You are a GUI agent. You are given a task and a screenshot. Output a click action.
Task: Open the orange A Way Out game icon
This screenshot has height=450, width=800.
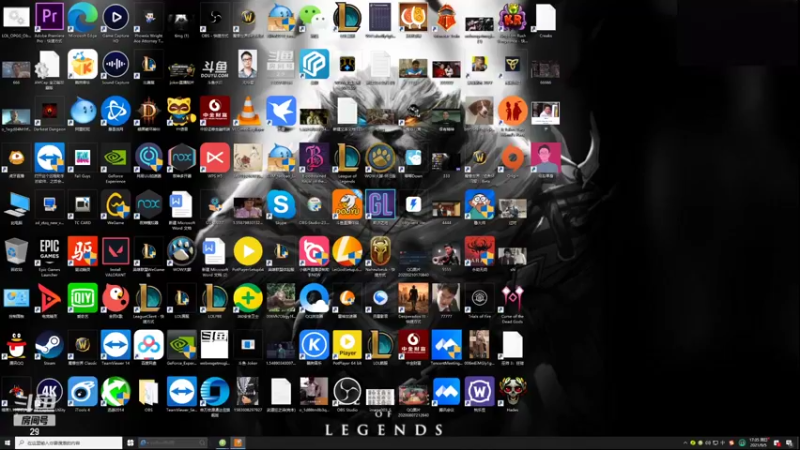[512, 111]
